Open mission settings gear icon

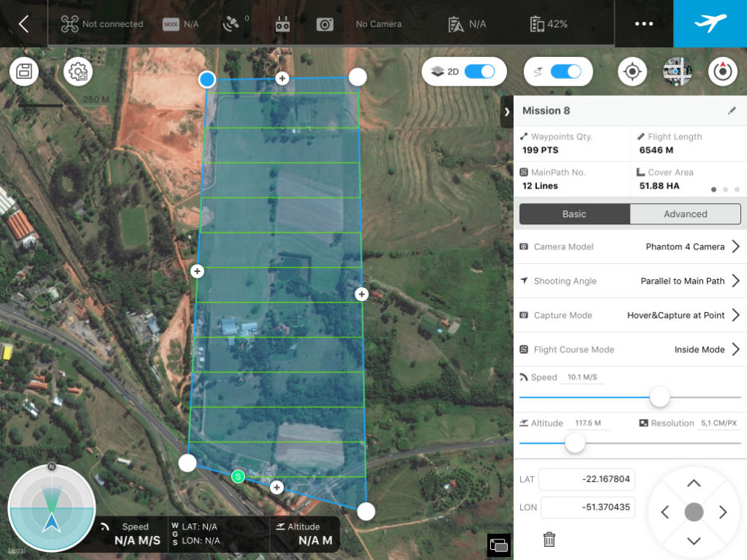point(78,72)
